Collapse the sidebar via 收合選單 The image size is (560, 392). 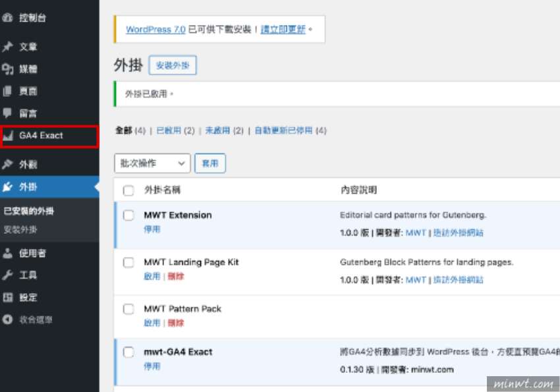click(x=36, y=319)
